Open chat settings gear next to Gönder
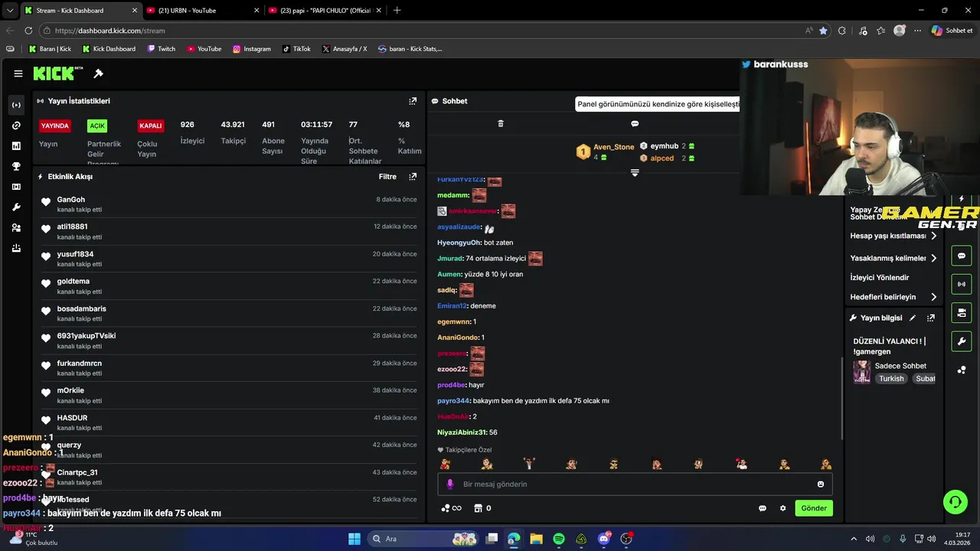Image resolution: width=980 pixels, height=551 pixels. [782, 508]
